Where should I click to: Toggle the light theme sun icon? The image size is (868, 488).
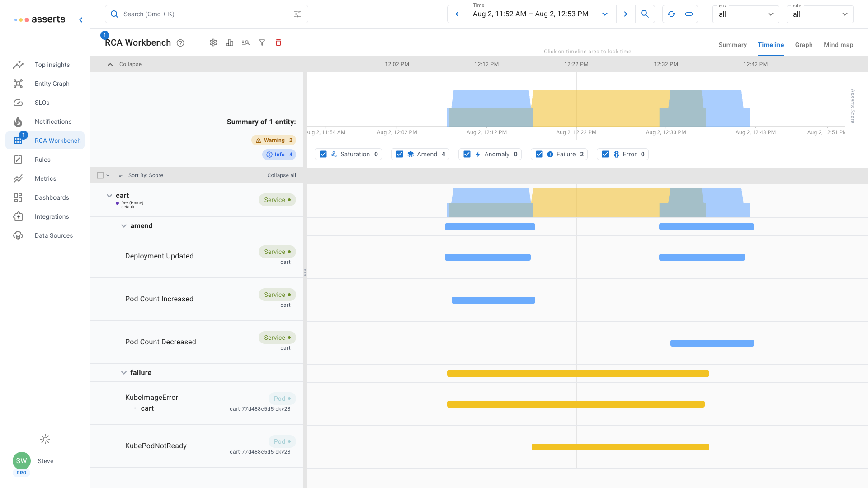[45, 439]
